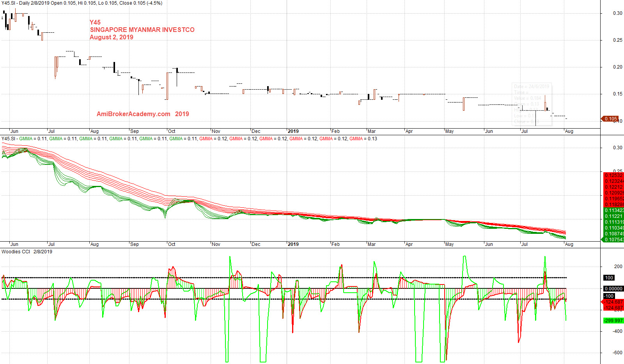
Task: Click the 0.30 axis label in GMMA pane
Action: (617, 148)
